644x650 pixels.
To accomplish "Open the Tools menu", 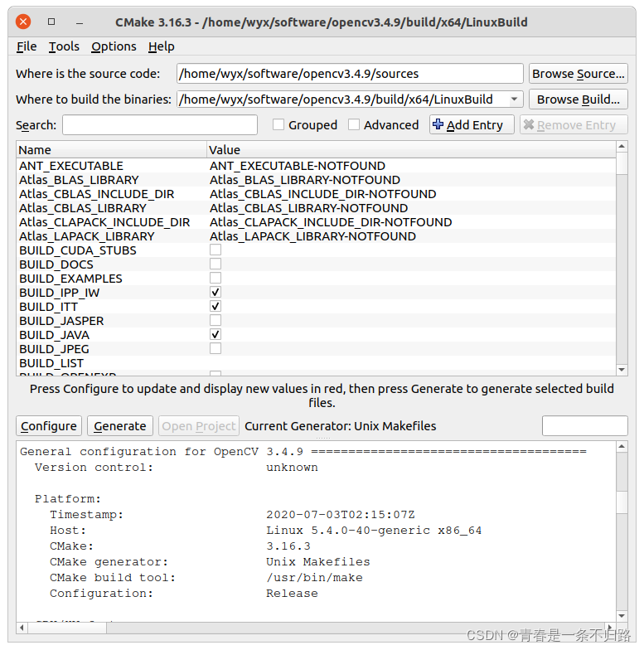I will coord(64,46).
